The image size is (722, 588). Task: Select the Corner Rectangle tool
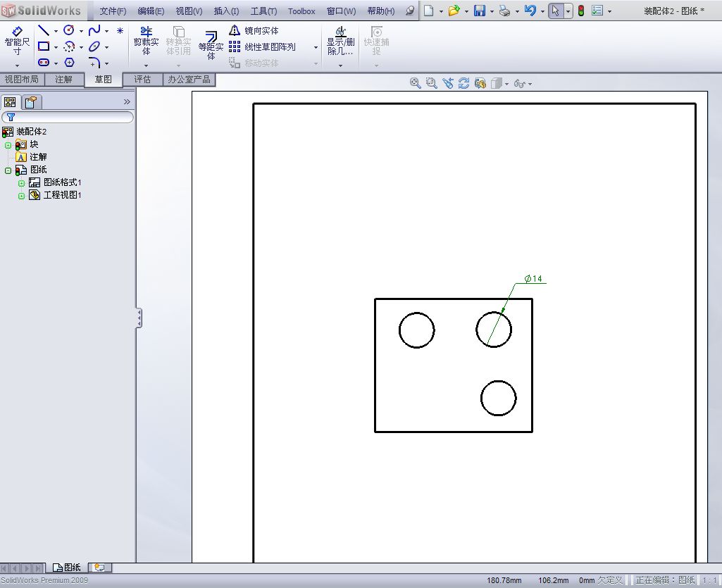click(44, 46)
